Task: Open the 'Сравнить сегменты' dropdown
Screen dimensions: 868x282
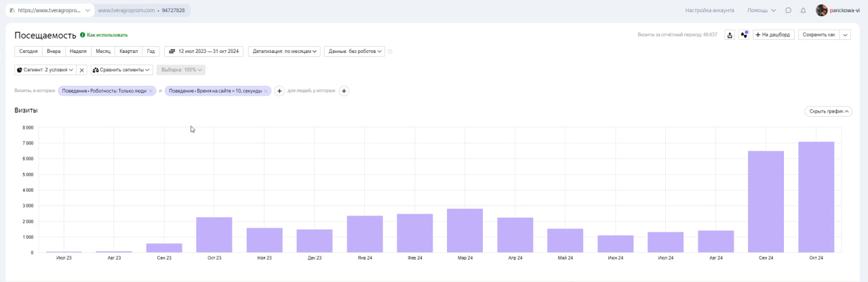Action: [x=122, y=70]
